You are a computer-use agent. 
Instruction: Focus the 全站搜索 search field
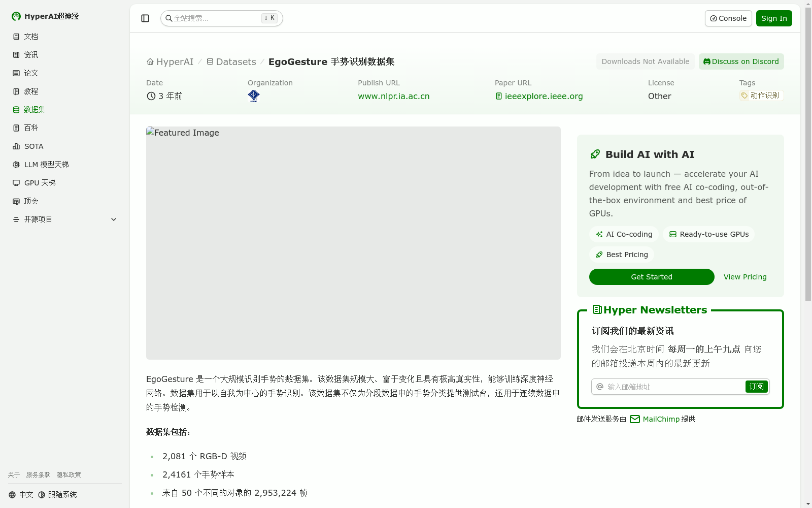pyautogui.click(x=222, y=18)
